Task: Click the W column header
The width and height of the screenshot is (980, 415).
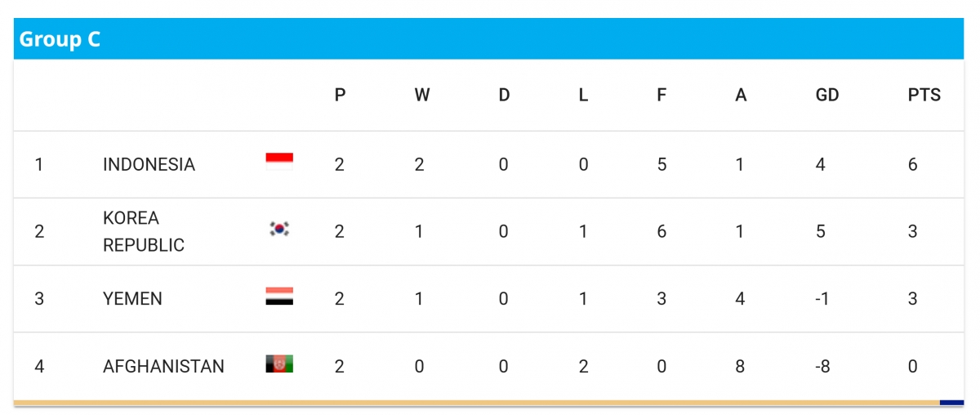Action: 421,96
